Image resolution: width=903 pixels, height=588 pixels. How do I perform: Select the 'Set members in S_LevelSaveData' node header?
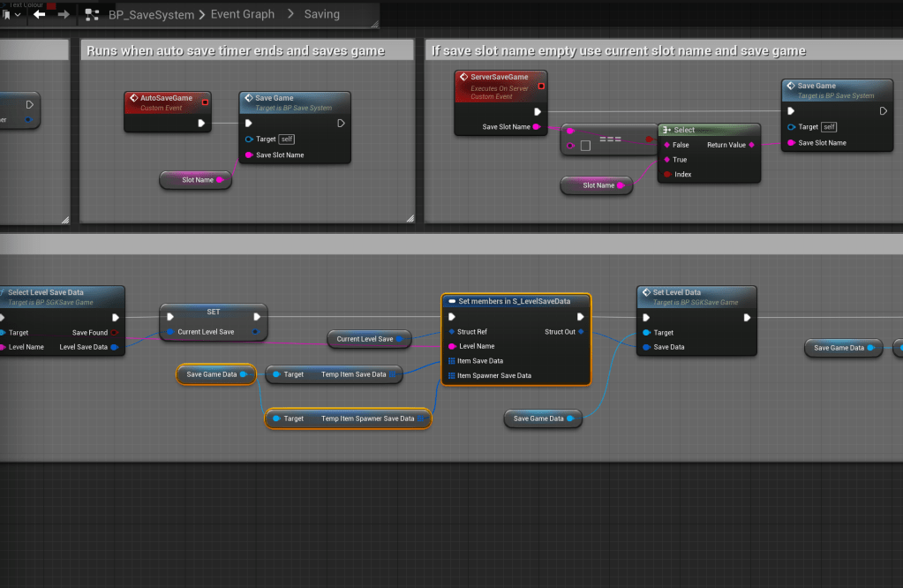pos(515,301)
